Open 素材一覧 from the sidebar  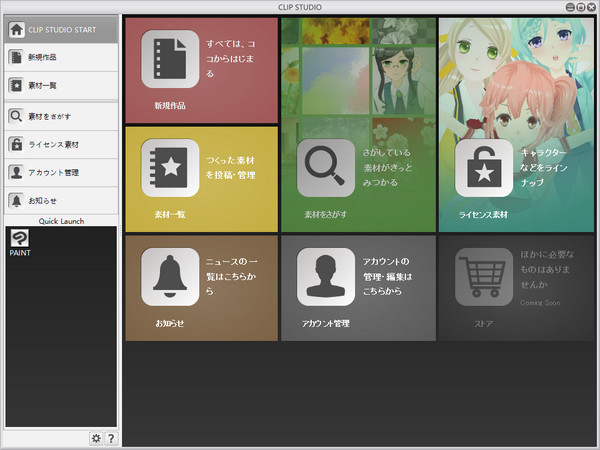[x=60, y=86]
